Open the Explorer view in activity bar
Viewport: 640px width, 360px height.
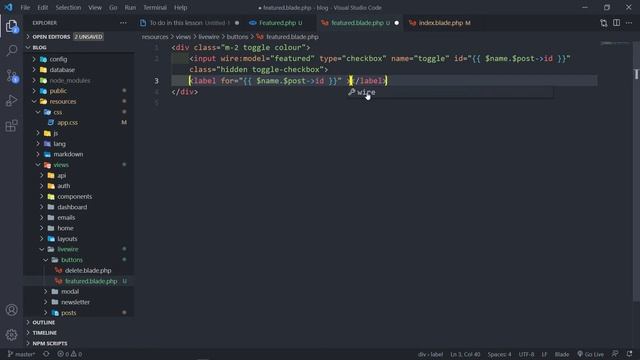point(11,27)
